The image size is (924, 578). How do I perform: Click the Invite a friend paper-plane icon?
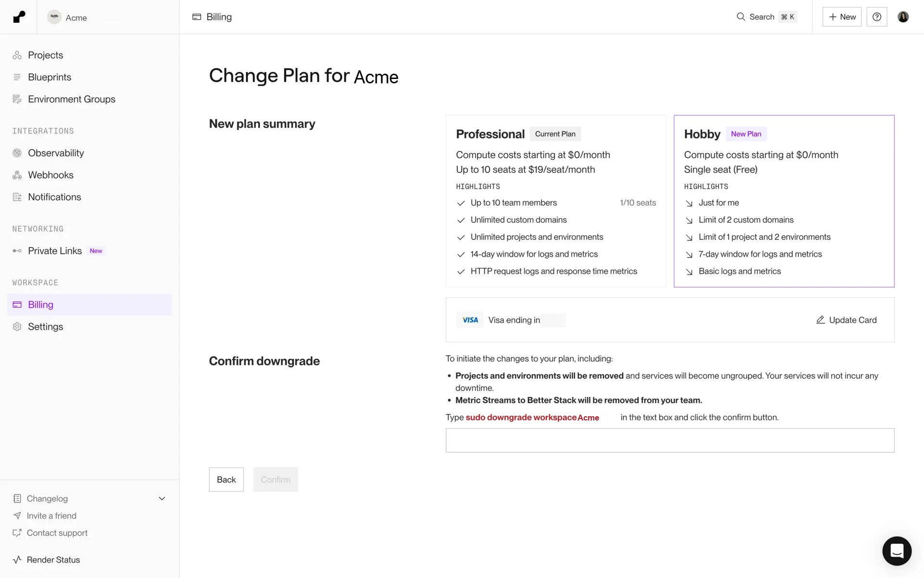click(x=17, y=516)
